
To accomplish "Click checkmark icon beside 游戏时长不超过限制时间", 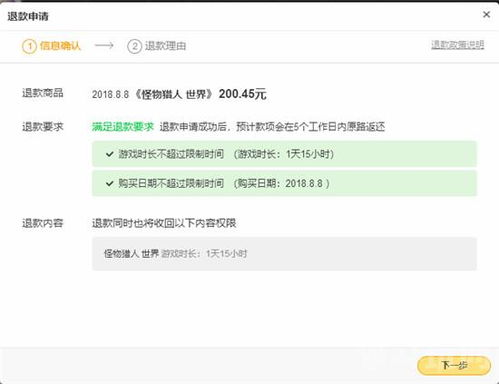I will point(110,154).
